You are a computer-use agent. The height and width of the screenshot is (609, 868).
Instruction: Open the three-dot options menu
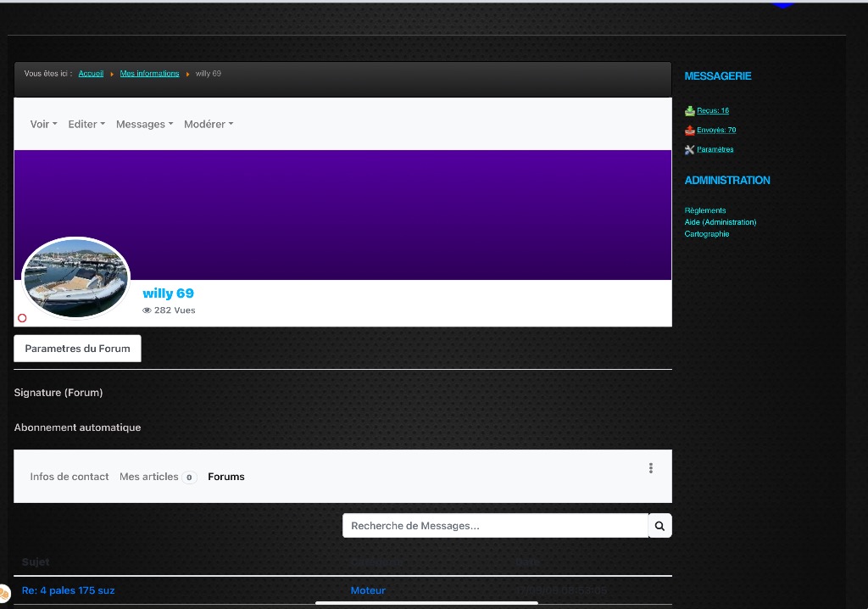pyautogui.click(x=651, y=468)
